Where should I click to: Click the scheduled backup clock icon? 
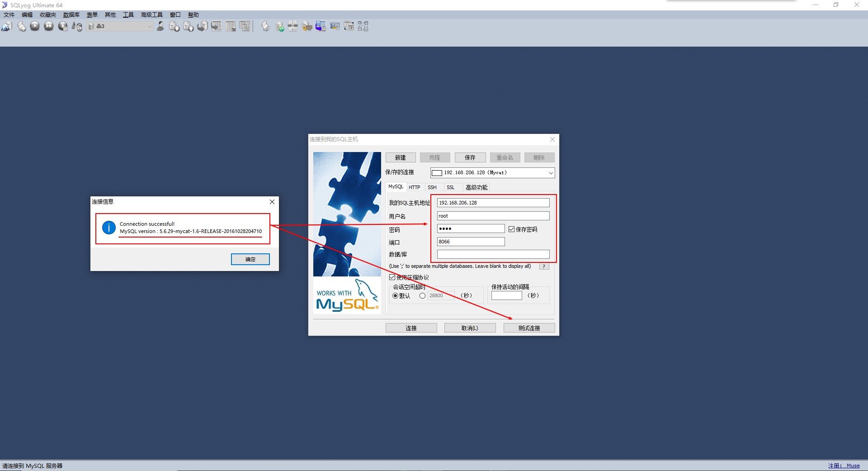[321, 26]
